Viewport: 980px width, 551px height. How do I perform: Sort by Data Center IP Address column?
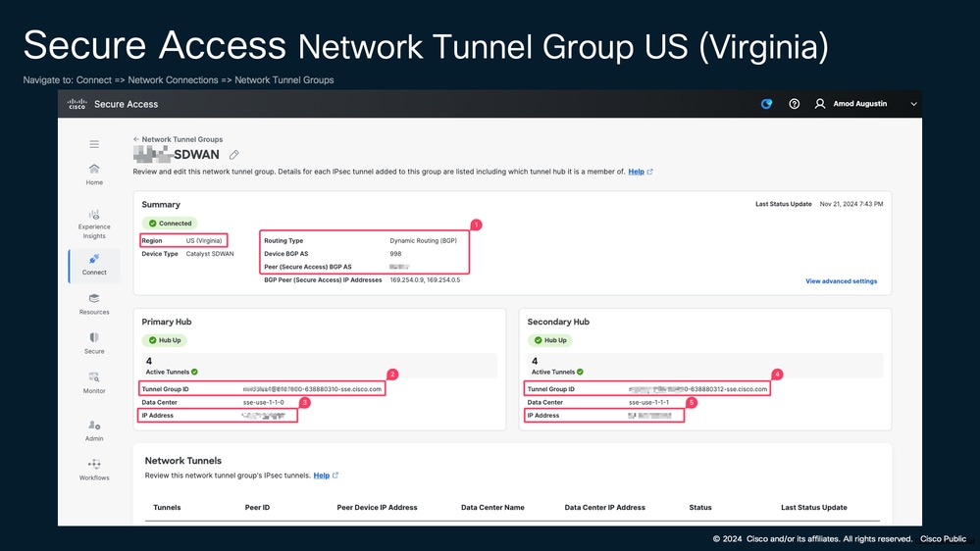click(x=604, y=507)
